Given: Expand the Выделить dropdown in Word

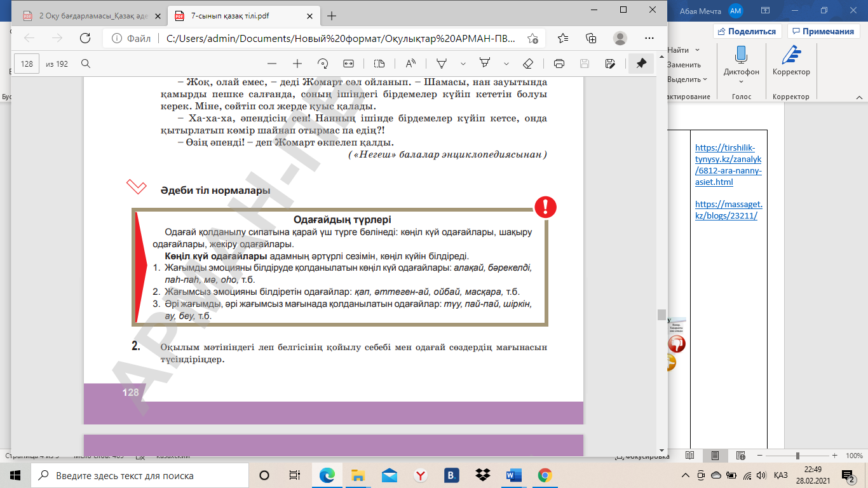Looking at the screenshot, I should [x=706, y=79].
